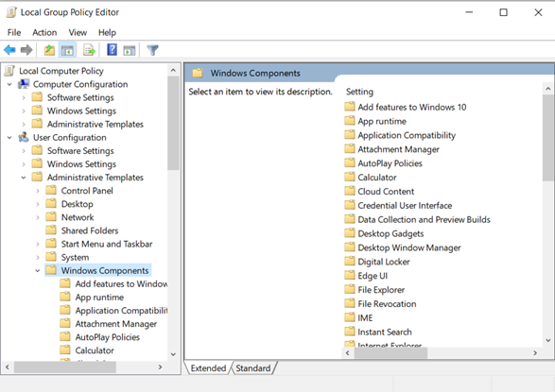Expand the Control Panel node
The image size is (555, 392).
pos(38,191)
